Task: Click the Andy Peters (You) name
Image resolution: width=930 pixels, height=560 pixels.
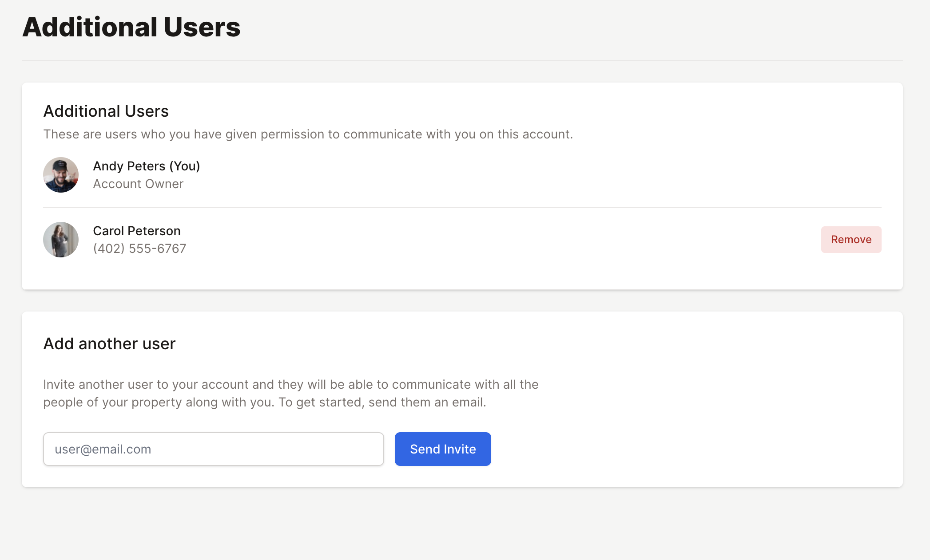Action: 146,166
